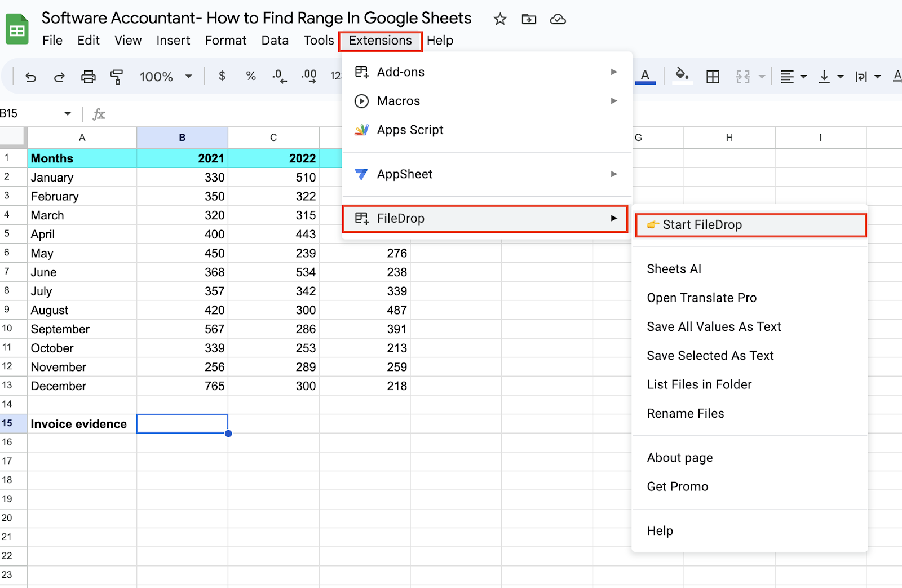Select column H header
Viewport: 902px width, 588px height.
[729, 138]
